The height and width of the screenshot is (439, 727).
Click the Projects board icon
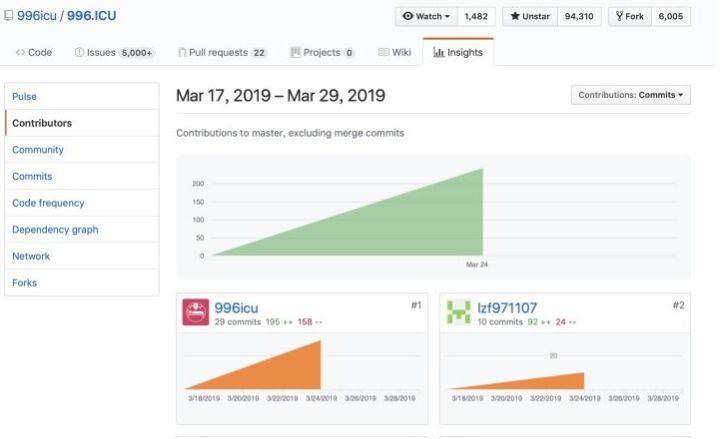coord(295,52)
